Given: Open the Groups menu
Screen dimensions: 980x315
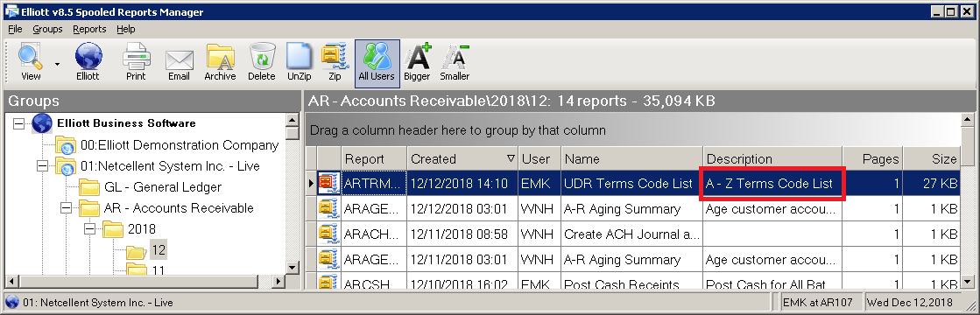Looking at the screenshot, I should click(47, 29).
